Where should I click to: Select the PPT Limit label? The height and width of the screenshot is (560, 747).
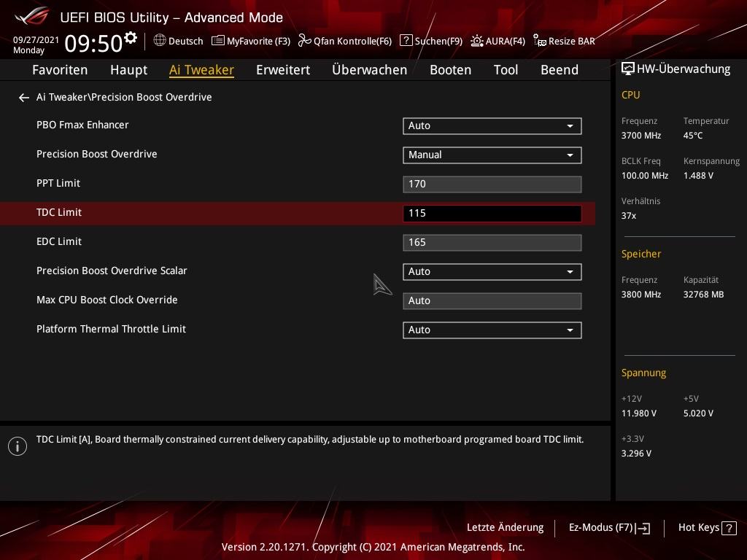58,183
